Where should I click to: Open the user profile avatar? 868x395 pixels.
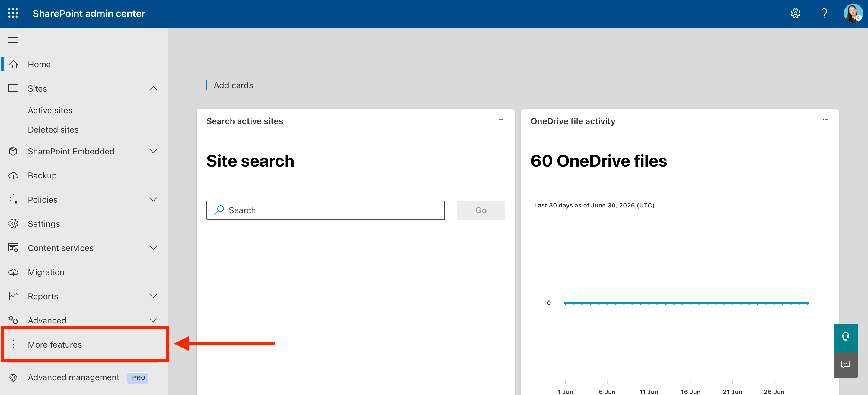click(853, 14)
